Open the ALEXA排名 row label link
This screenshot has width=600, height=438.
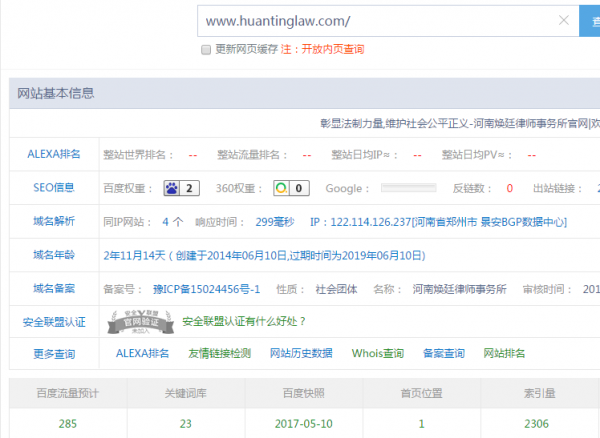[x=54, y=154]
